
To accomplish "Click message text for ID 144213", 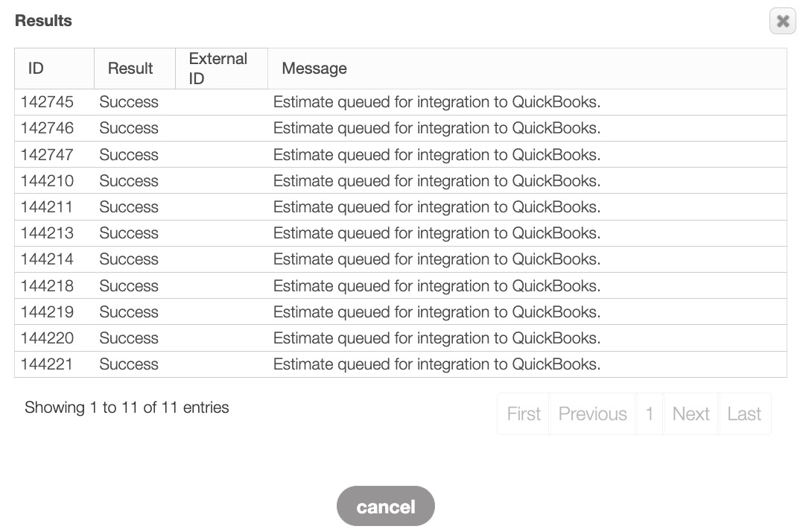I will click(437, 233).
